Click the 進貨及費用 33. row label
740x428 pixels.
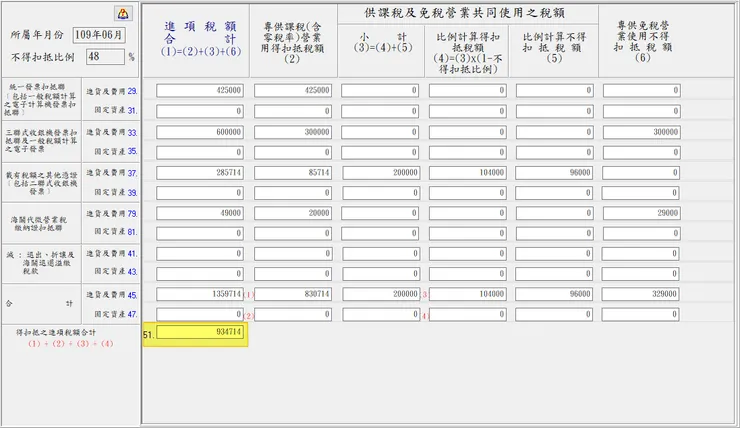click(111, 132)
